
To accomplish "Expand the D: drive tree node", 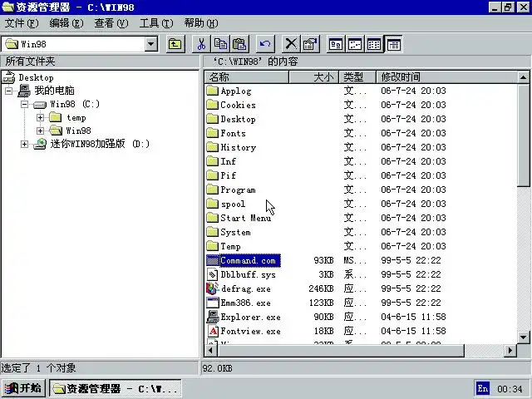I will pos(24,144).
